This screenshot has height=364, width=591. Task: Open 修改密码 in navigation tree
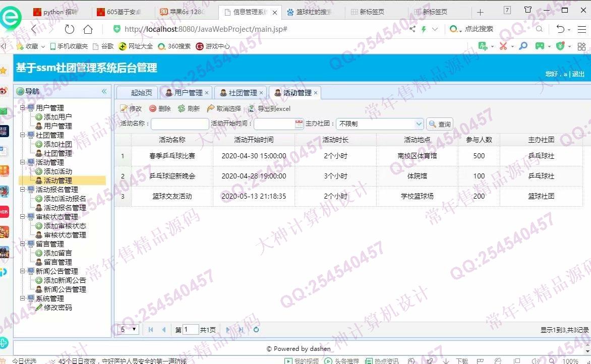point(57,308)
